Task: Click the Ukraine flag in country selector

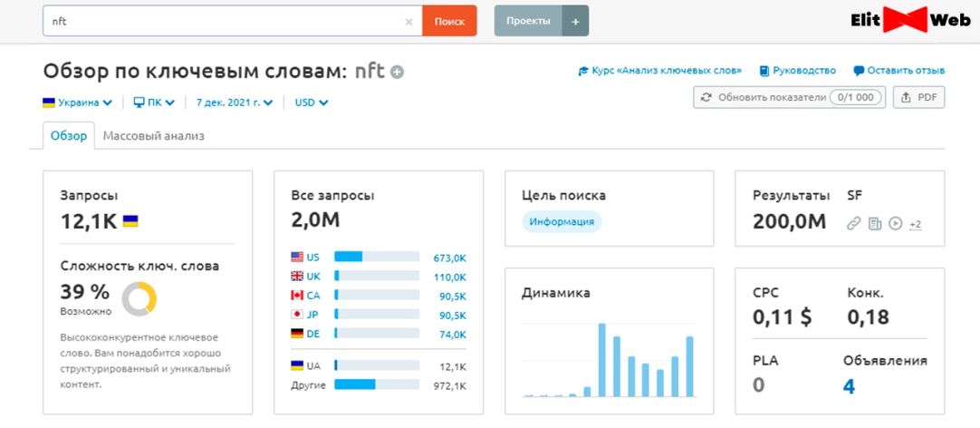Action: (49, 102)
